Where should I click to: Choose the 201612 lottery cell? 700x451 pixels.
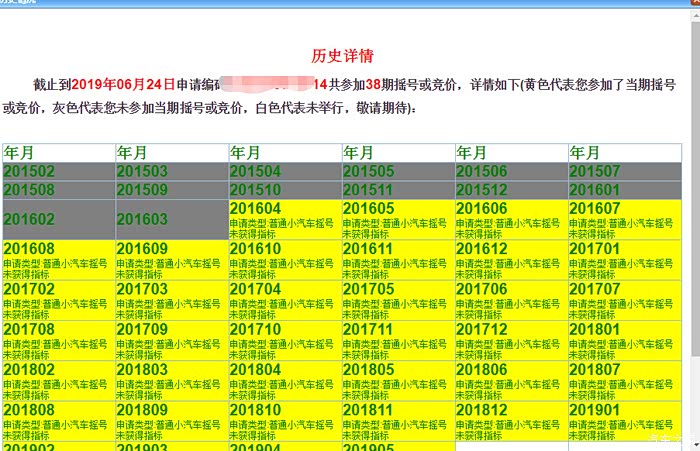coord(512,260)
